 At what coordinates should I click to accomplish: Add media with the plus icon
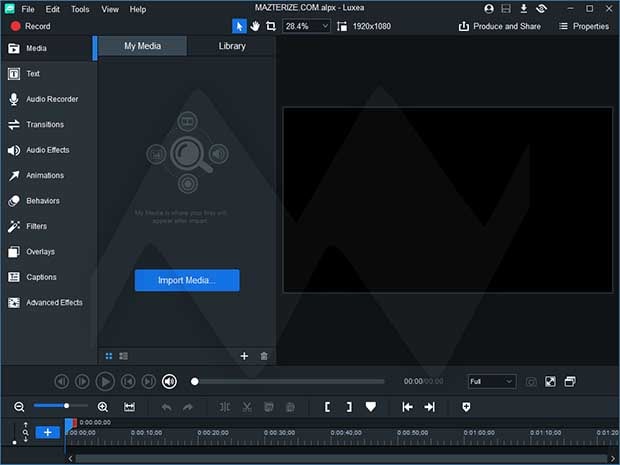point(244,356)
